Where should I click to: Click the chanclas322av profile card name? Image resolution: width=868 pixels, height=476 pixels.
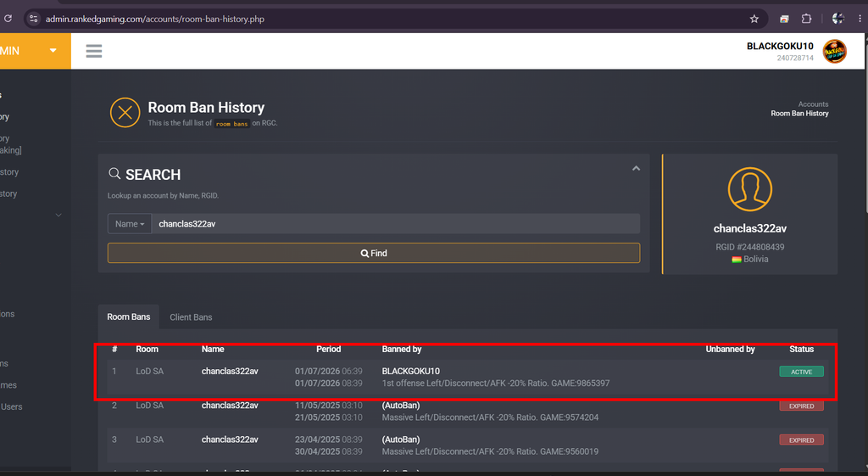click(749, 228)
